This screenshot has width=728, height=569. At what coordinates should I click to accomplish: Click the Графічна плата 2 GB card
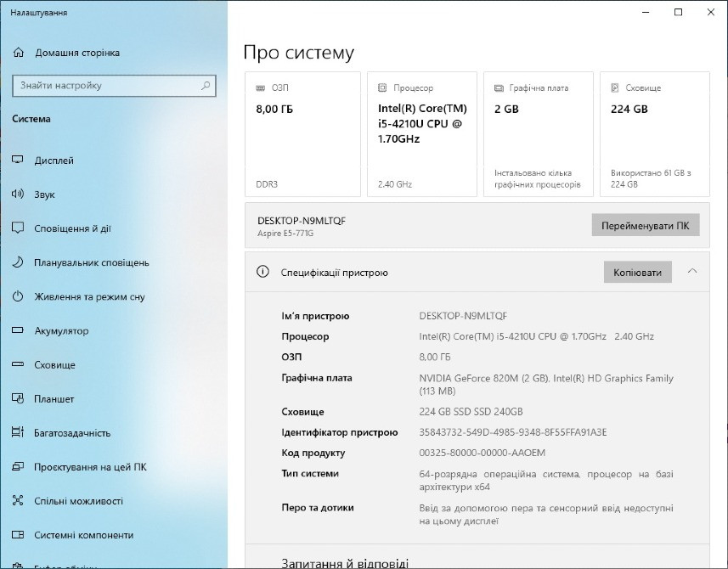[x=538, y=134]
